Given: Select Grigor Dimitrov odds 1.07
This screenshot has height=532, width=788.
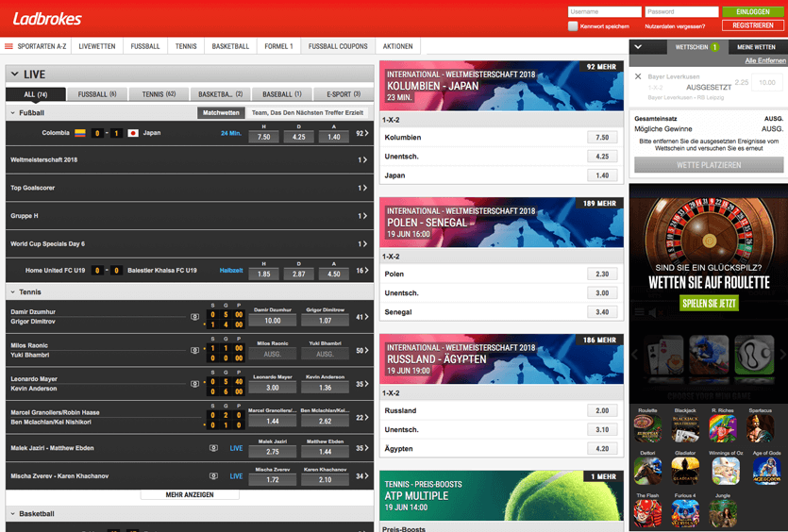Looking at the screenshot, I should click(x=326, y=321).
